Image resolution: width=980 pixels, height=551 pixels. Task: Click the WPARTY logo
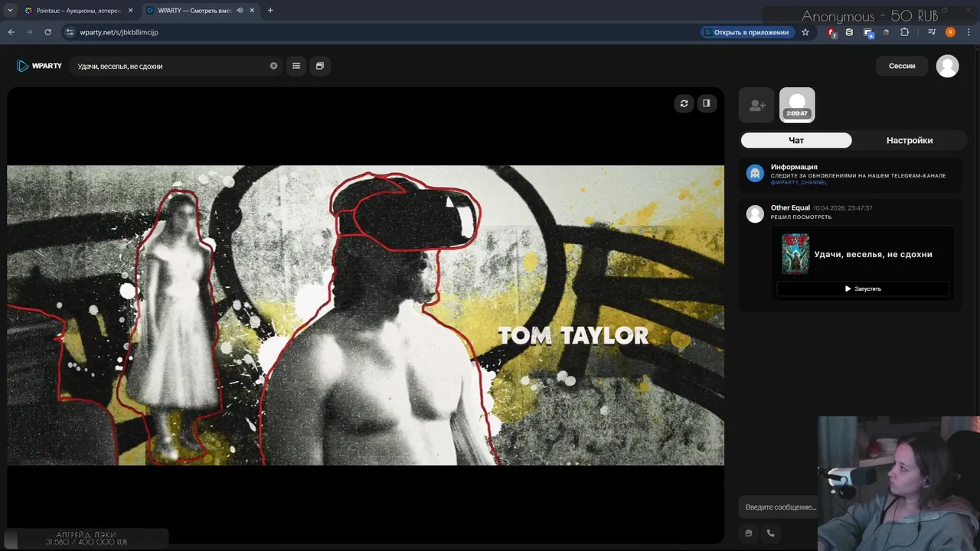[39, 66]
